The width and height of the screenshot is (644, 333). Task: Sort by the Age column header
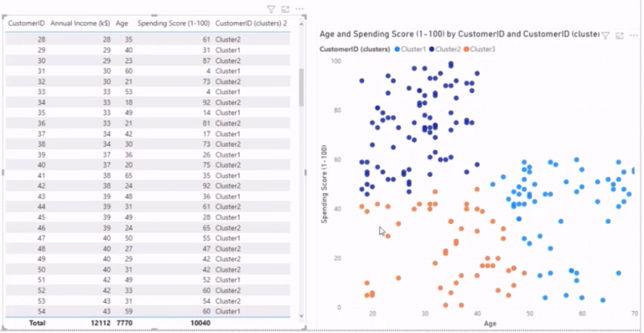(122, 23)
